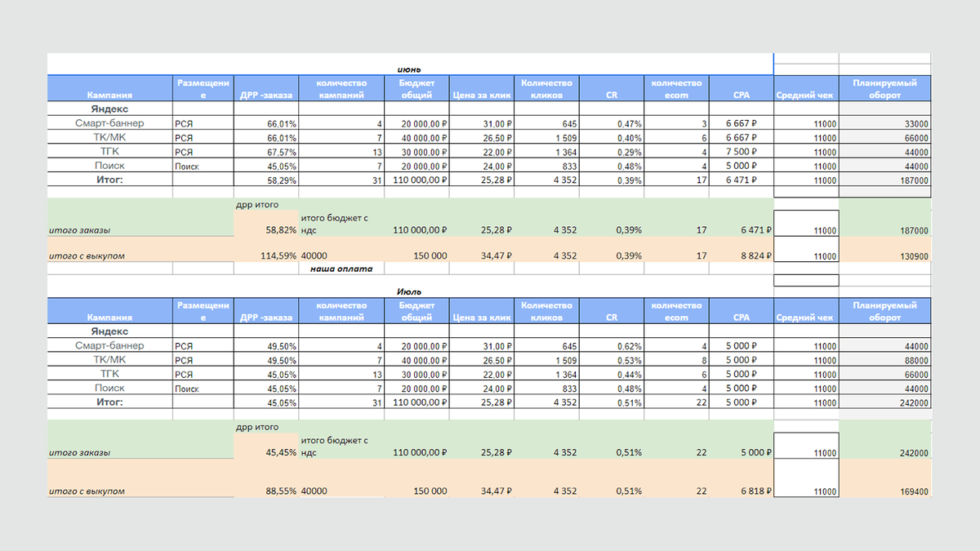
Task: Click the 0,44% CR cell
Action: (612, 374)
